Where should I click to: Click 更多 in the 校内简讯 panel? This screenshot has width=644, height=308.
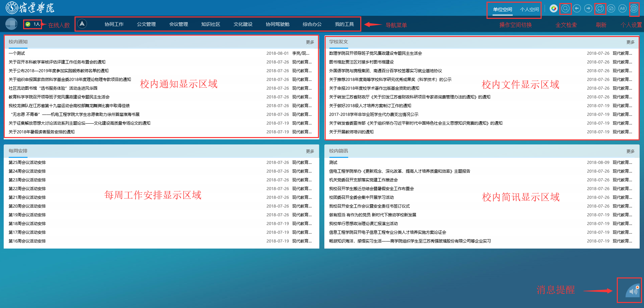630,151
